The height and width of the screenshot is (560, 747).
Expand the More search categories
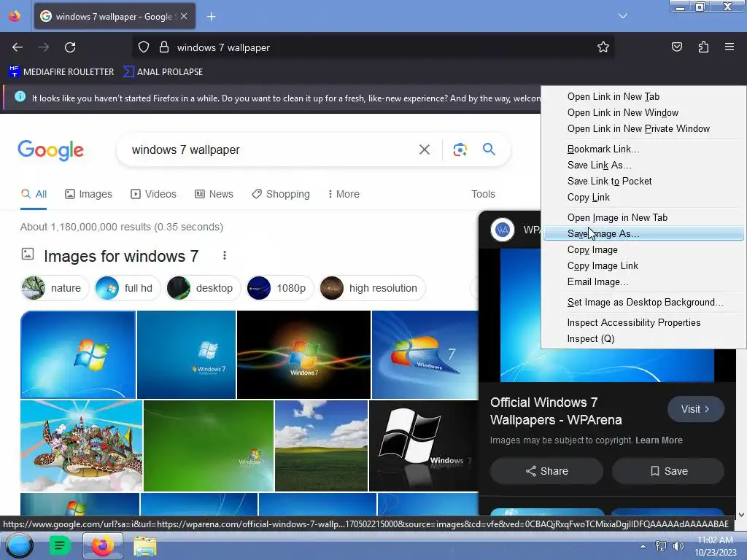tap(344, 194)
